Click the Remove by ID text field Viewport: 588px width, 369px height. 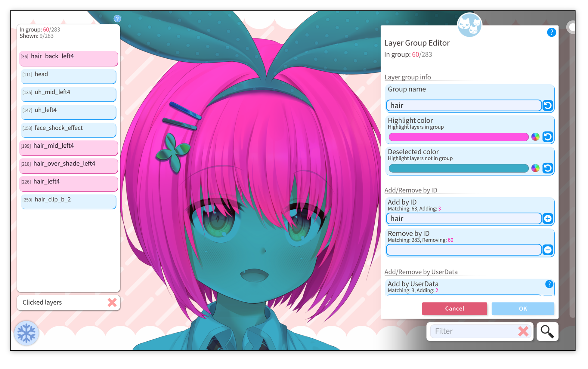tap(464, 250)
